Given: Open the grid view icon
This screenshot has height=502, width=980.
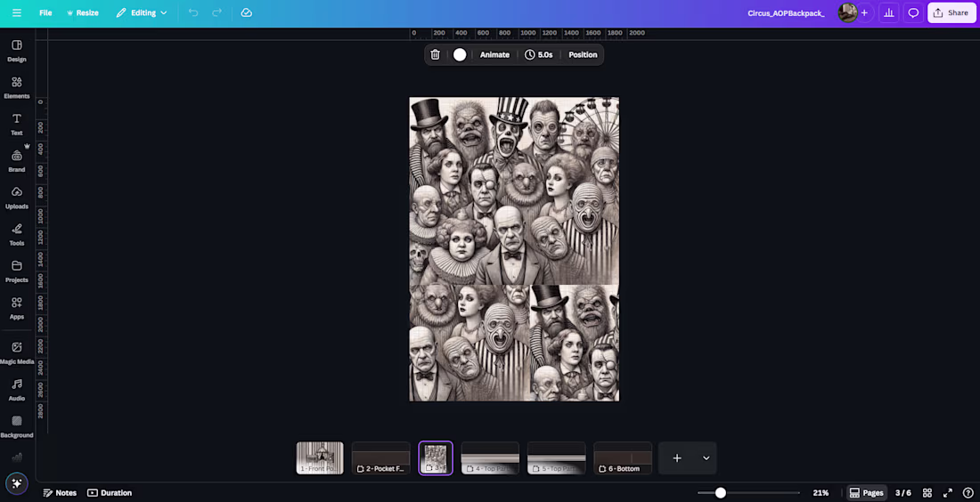Looking at the screenshot, I should point(927,492).
